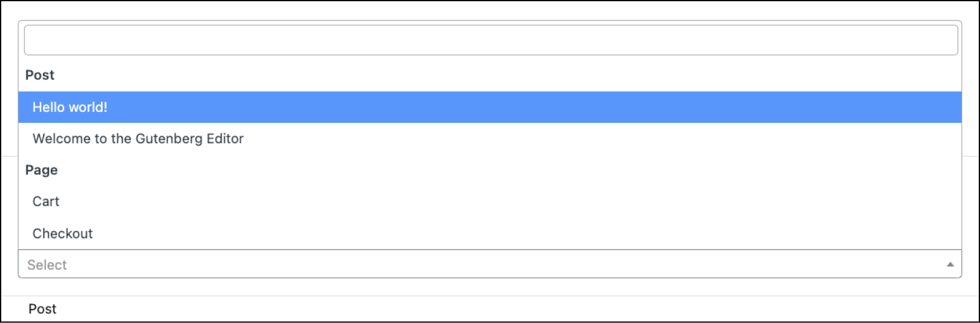The image size is (980, 323).
Task: Select the Cart page option
Action: [46, 202]
